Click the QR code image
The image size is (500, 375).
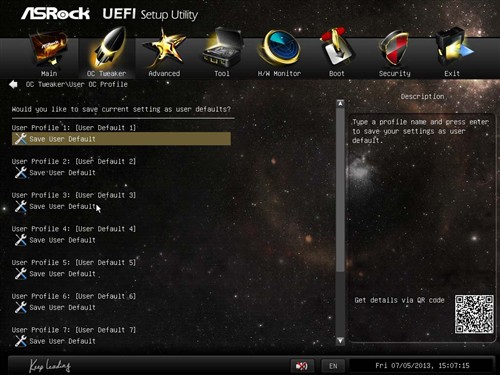[474, 314]
